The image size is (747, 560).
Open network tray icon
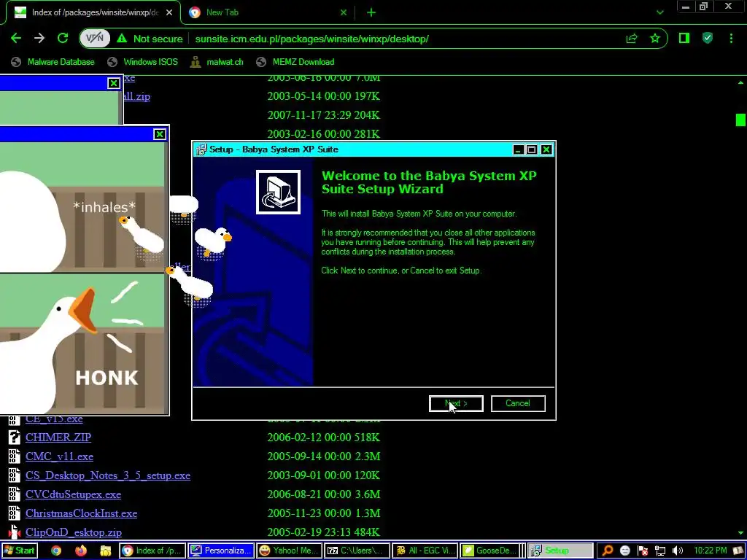[x=659, y=551]
